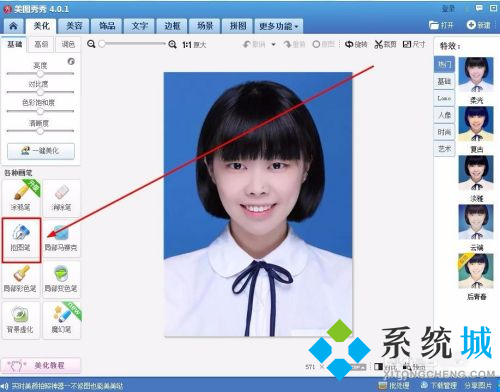Click the 批处理 batch button
The height and width of the screenshot is (392, 500).
(x=394, y=386)
